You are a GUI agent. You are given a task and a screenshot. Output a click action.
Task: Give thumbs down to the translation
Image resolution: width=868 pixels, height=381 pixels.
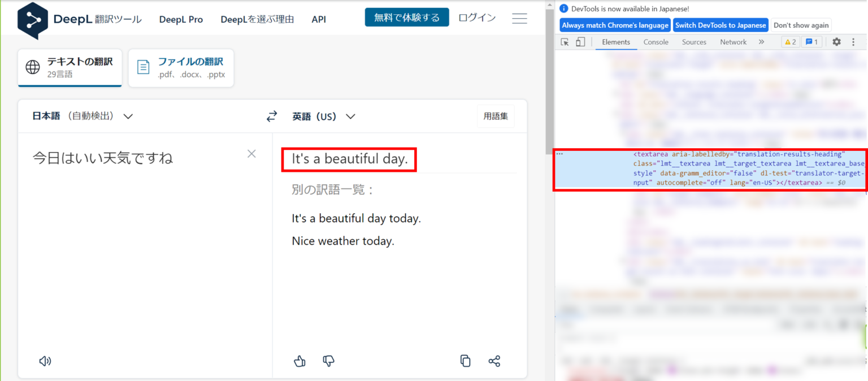pyautogui.click(x=328, y=361)
